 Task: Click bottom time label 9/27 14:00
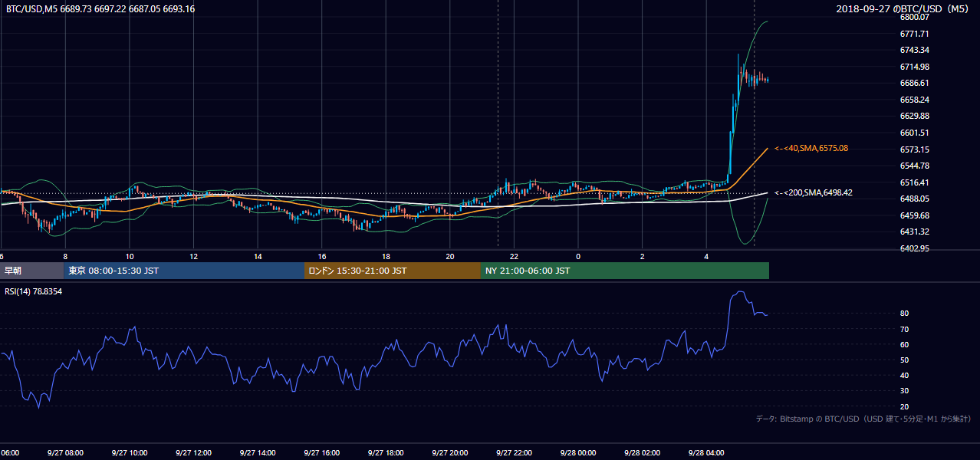click(258, 453)
